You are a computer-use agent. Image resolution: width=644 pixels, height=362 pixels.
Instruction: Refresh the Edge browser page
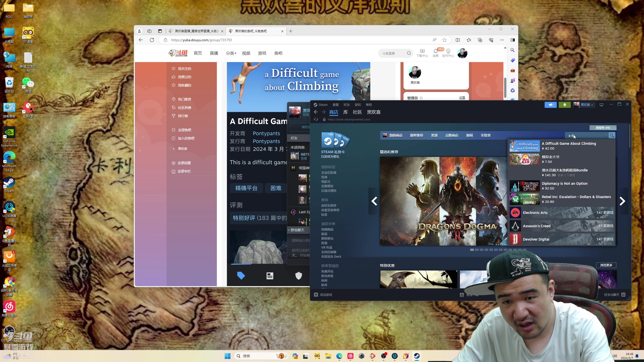tap(152, 40)
